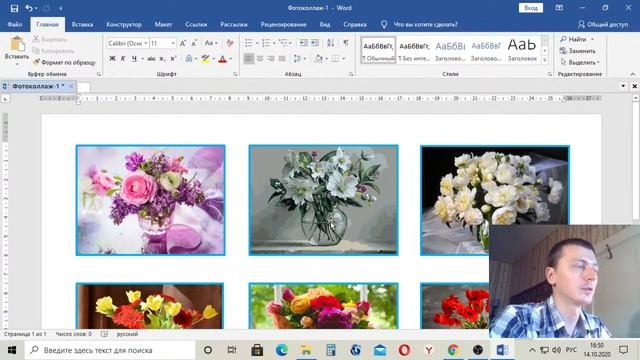Click the proofing book icon in status bar
This screenshot has width=640, height=360.
(x=104, y=334)
